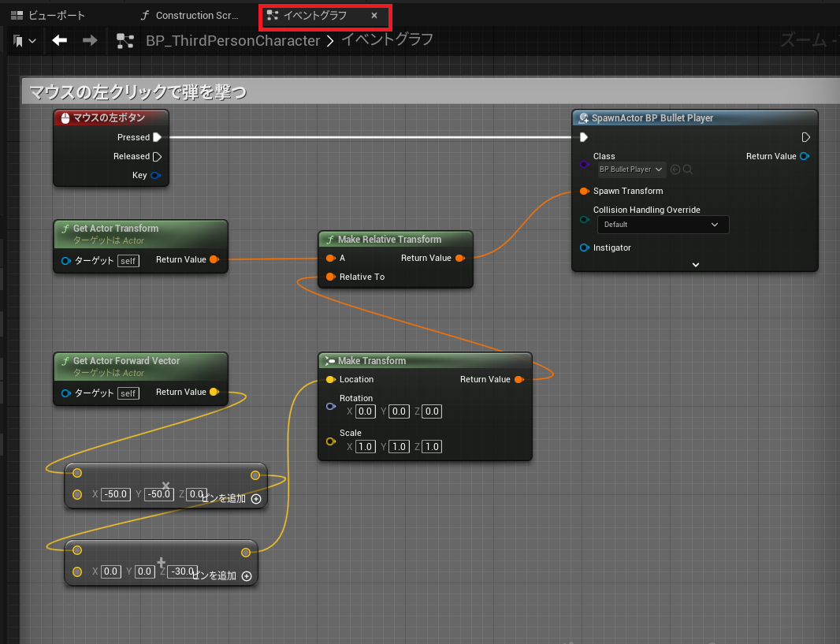This screenshot has height=644, width=840.
Task: Click the Key output pin
Action: click(155, 175)
